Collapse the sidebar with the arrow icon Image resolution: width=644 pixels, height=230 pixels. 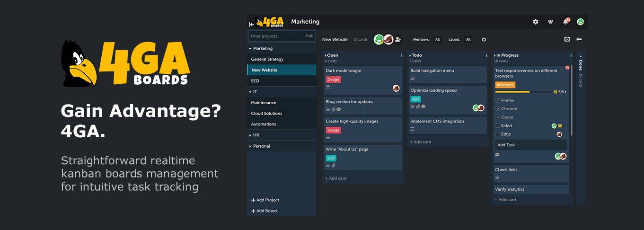click(251, 24)
